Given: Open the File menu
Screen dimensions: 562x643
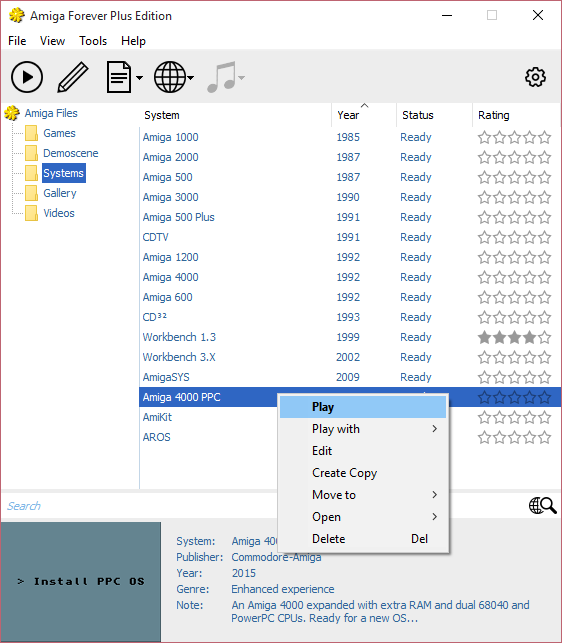Looking at the screenshot, I should 17,41.
